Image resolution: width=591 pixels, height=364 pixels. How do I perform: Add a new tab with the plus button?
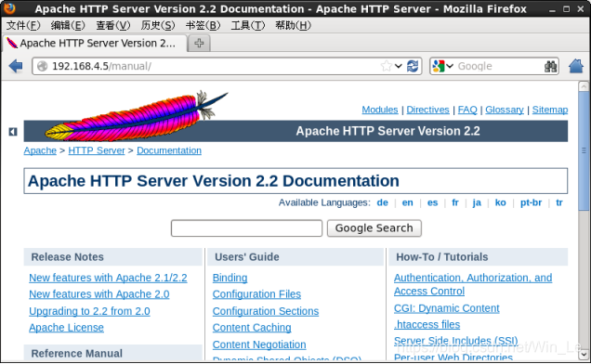tap(199, 44)
